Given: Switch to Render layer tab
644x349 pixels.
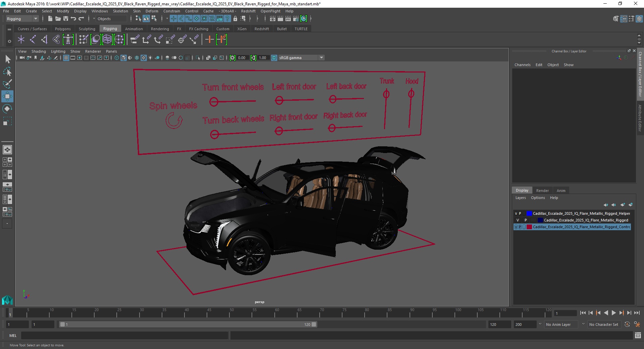Looking at the screenshot, I should 542,191.
